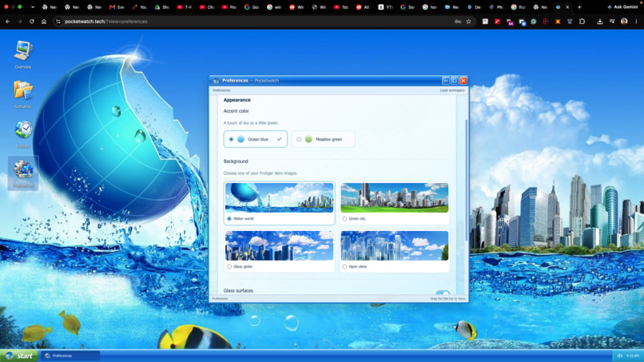644x362 pixels.
Task: Choose the Green city radio button
Action: 344,219
